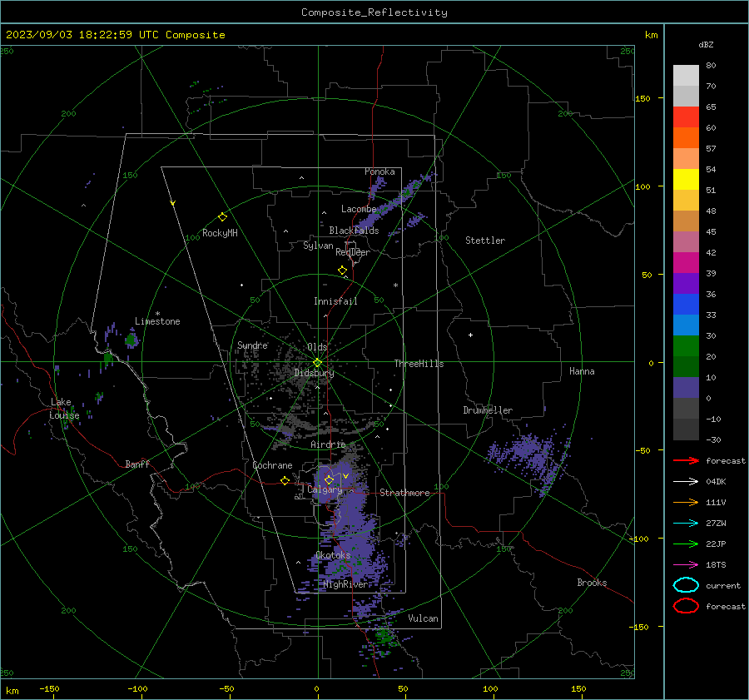The image size is (749, 700).
Task: Select the bright green swatch below 30
Action: pyautogui.click(x=686, y=346)
